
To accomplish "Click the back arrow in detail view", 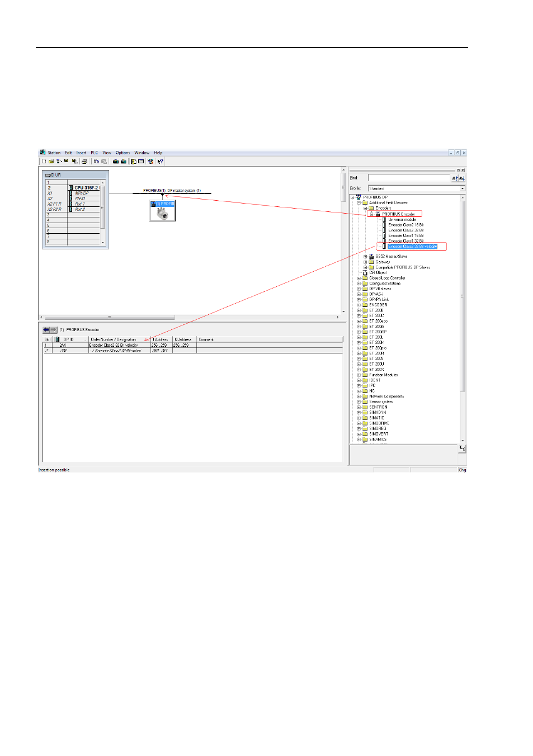I will point(46,330).
